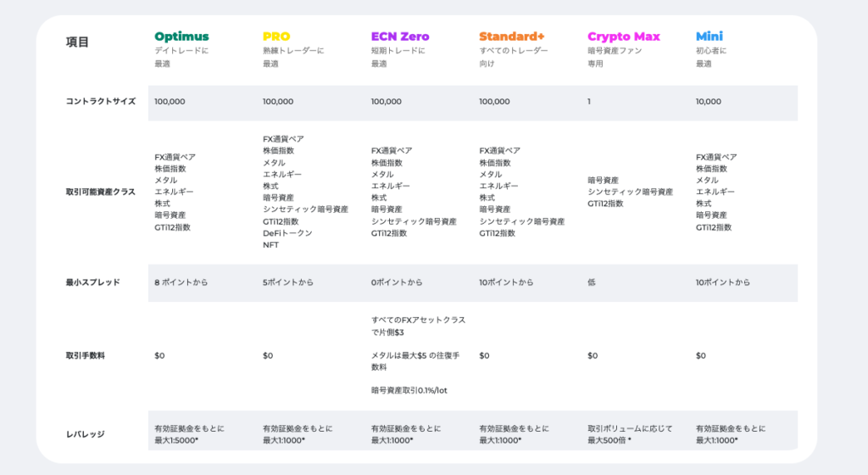Screen dimensions: 868x475
Task: Click the Optimus account heading
Action: pyautogui.click(x=181, y=36)
